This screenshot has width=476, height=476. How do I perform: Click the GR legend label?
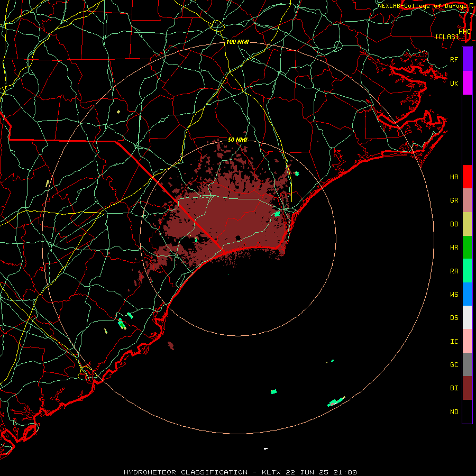(454, 200)
